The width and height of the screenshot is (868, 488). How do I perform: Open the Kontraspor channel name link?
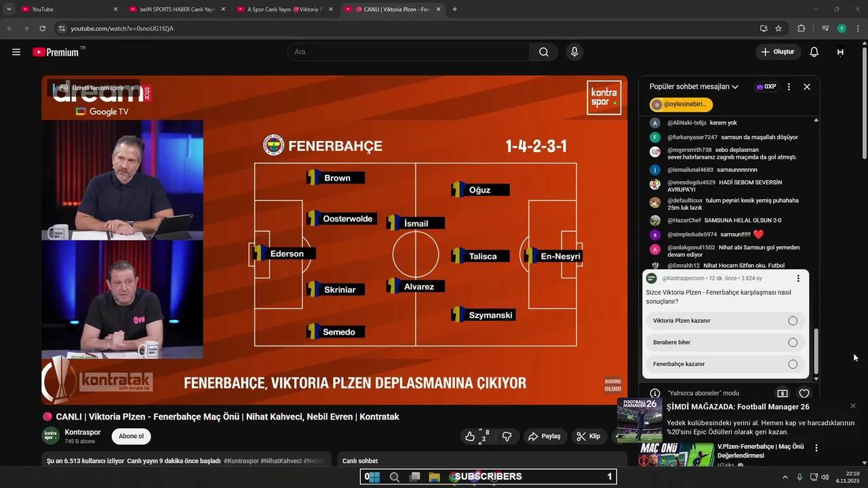(83, 432)
